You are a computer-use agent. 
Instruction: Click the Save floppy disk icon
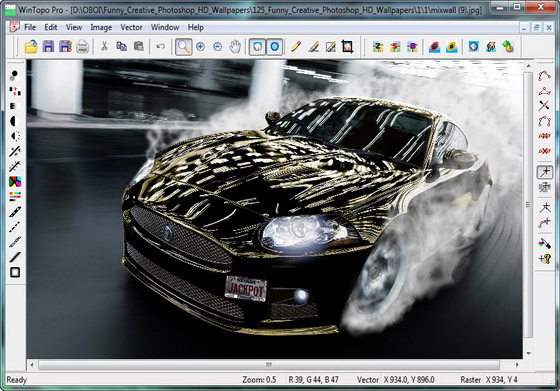click(x=48, y=47)
